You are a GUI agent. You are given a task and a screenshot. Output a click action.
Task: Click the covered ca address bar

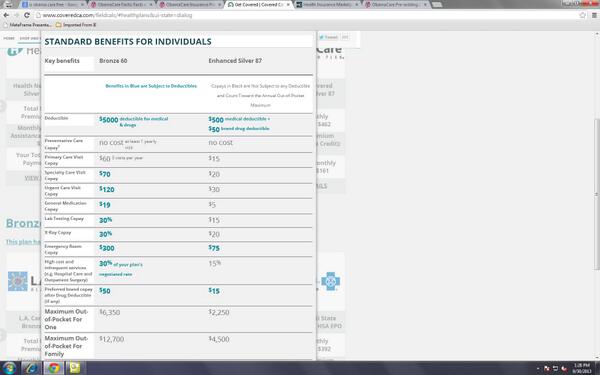pyautogui.click(x=306, y=15)
